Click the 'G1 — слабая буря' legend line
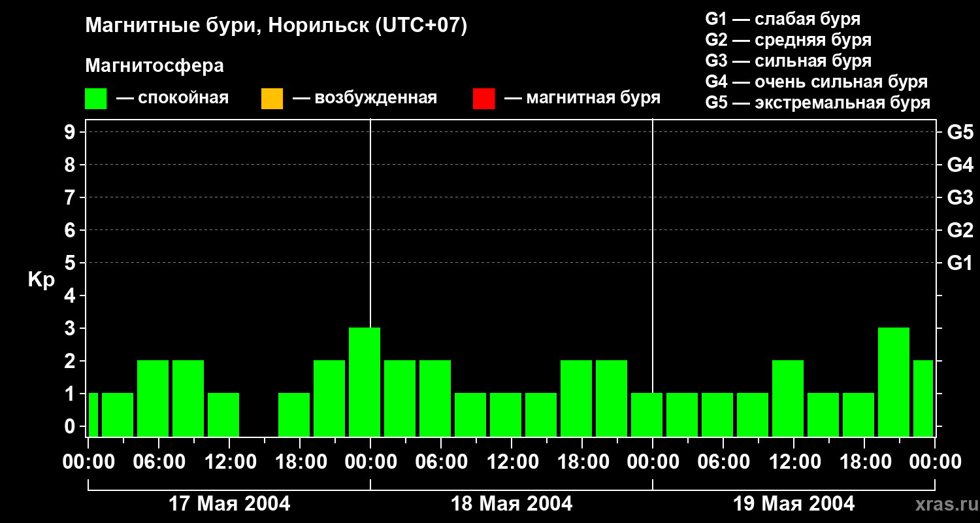This screenshot has height=523, width=980. tap(783, 18)
